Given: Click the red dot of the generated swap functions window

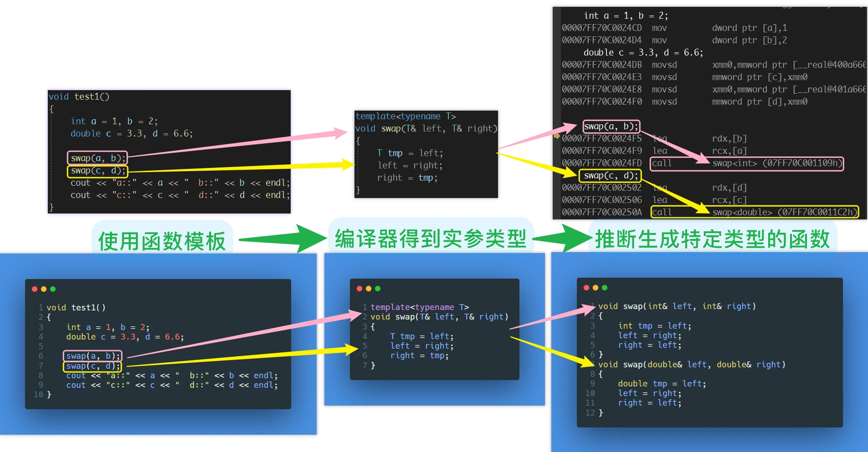Looking at the screenshot, I should pyautogui.click(x=586, y=288).
